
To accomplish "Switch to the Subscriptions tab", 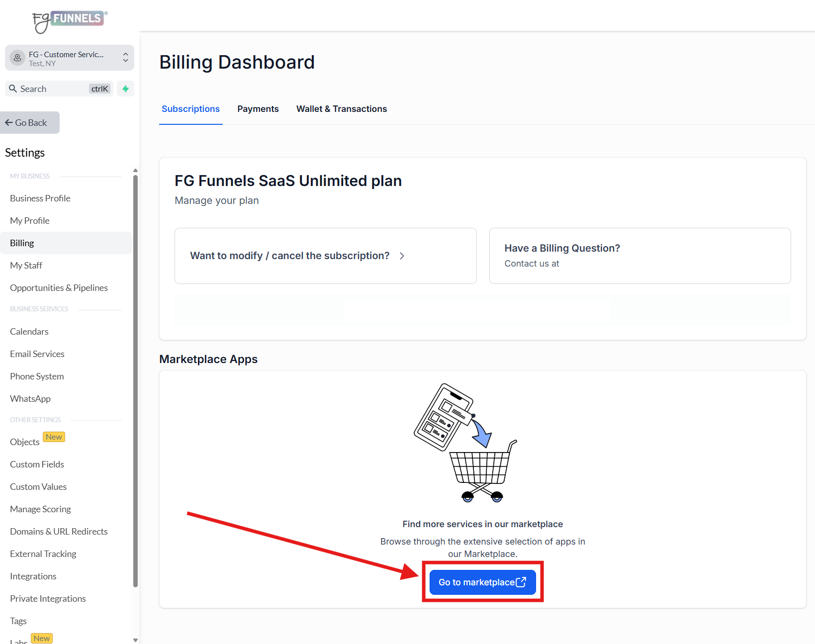I will point(190,109).
